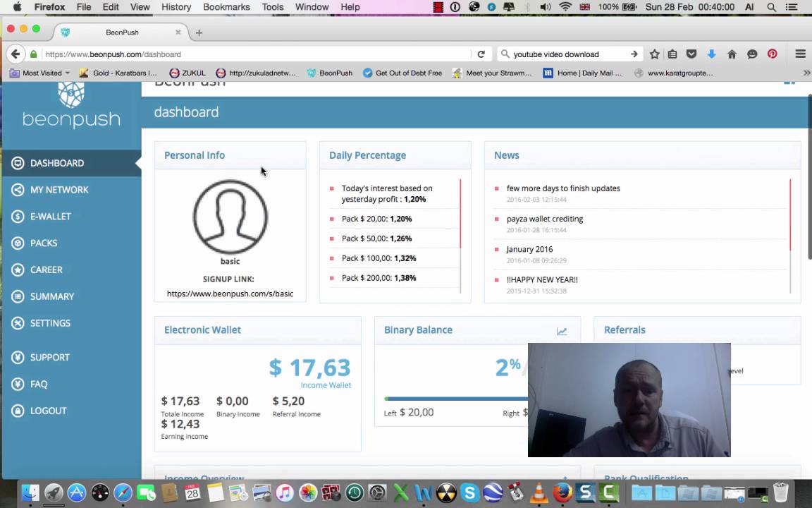
Task: Click the chat smiley toolbar icon
Action: 752,54
